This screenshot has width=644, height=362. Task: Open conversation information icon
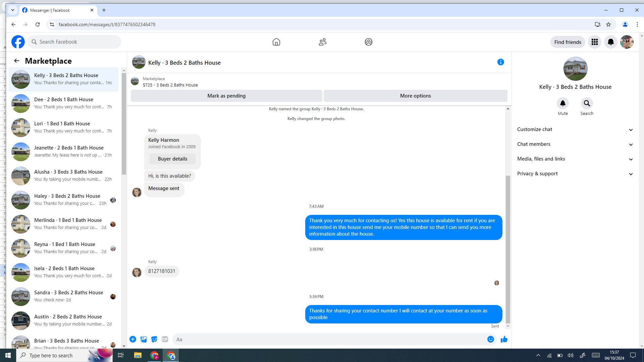(x=500, y=62)
